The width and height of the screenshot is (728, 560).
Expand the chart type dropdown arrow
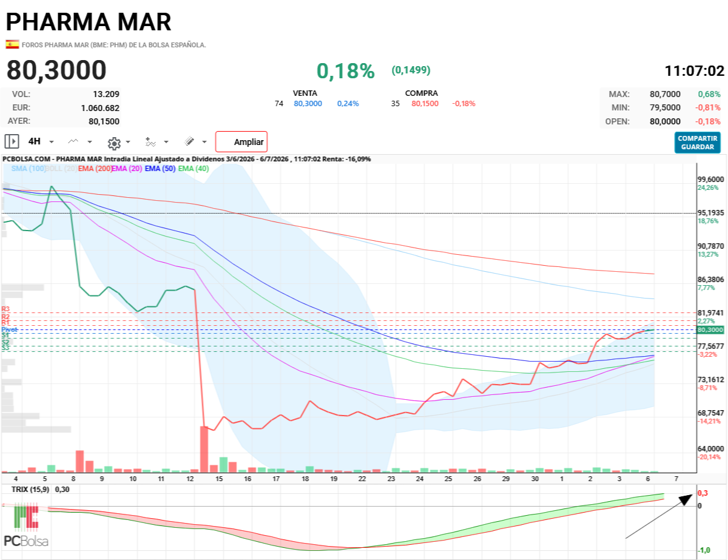[90, 142]
